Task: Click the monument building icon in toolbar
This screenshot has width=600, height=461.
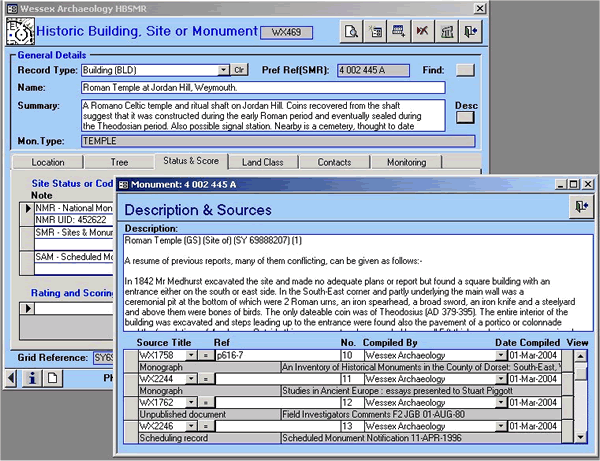Action: pos(448,33)
